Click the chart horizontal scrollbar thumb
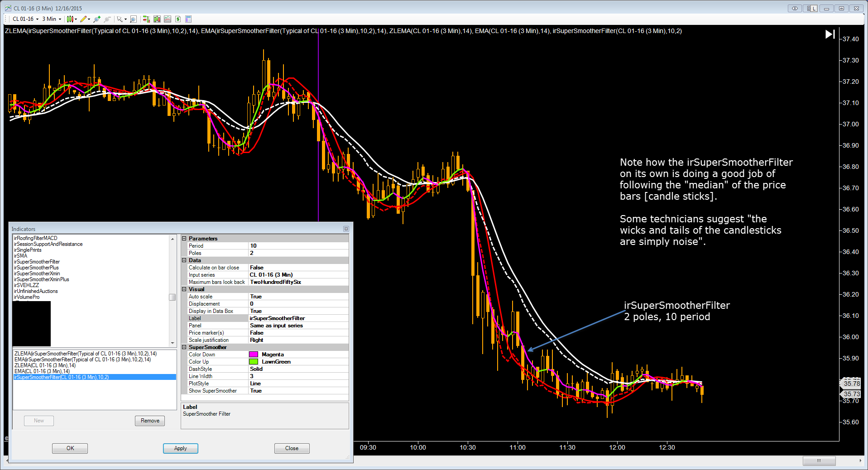The image size is (868, 470). point(819,461)
